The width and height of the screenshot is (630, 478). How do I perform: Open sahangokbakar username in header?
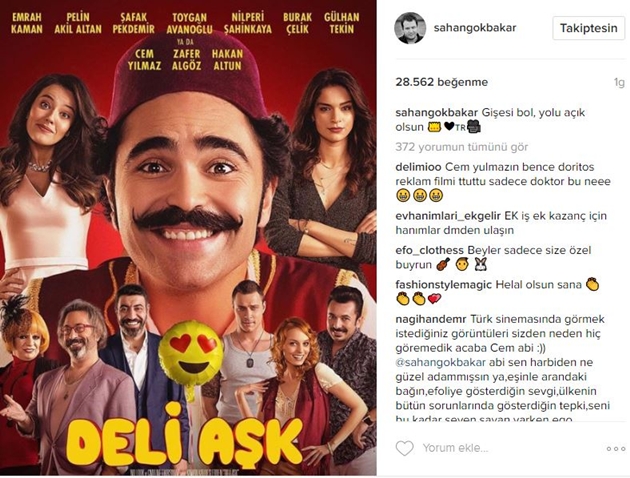[x=475, y=28]
